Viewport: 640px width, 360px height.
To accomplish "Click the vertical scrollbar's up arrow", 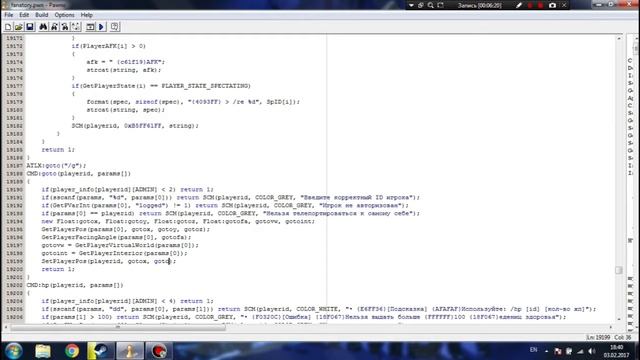I will 619,38.
